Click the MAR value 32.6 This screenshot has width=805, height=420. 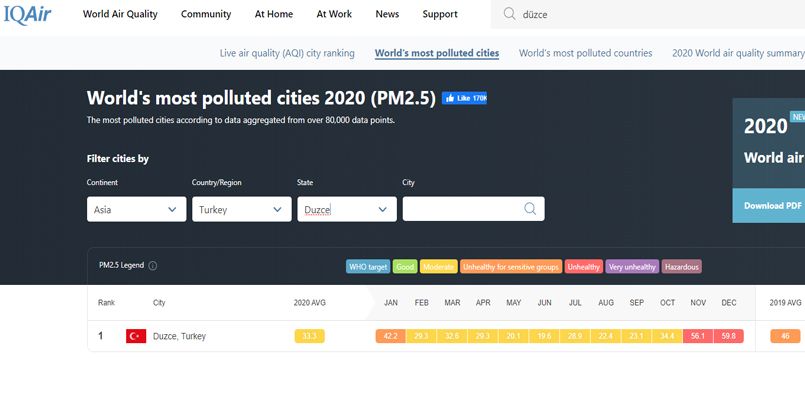(x=452, y=336)
